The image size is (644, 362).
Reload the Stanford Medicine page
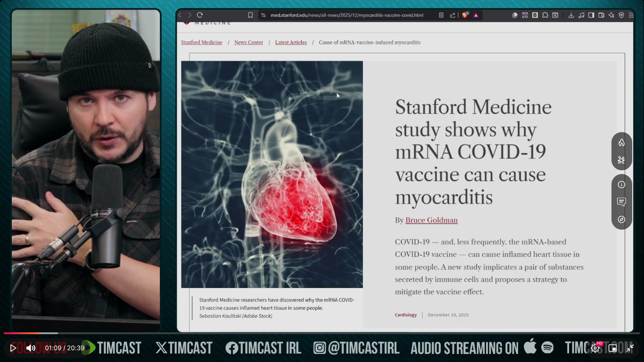pos(200,15)
